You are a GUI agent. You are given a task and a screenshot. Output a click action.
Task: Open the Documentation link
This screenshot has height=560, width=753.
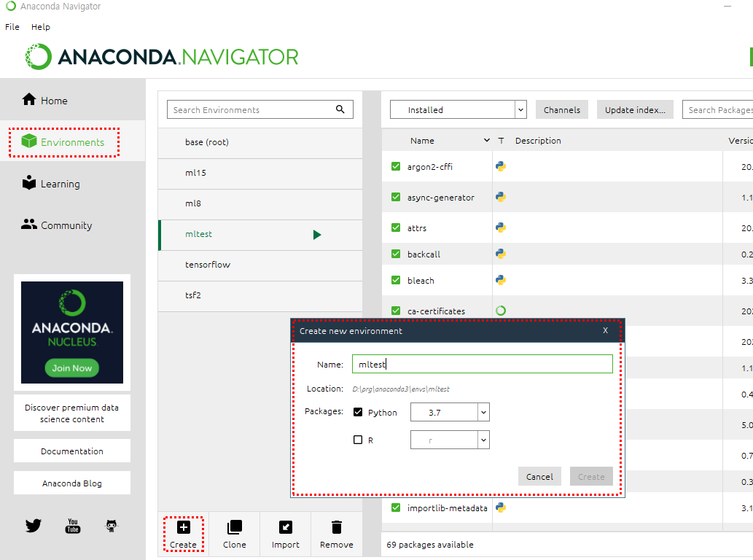[x=72, y=451]
